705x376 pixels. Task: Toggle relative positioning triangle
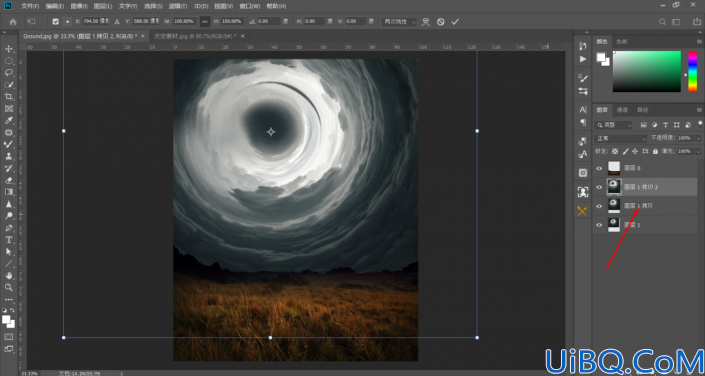pyautogui.click(x=117, y=22)
